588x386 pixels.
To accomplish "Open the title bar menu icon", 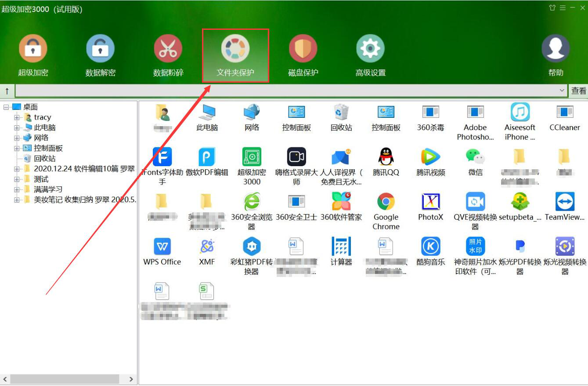I will 563,8.
